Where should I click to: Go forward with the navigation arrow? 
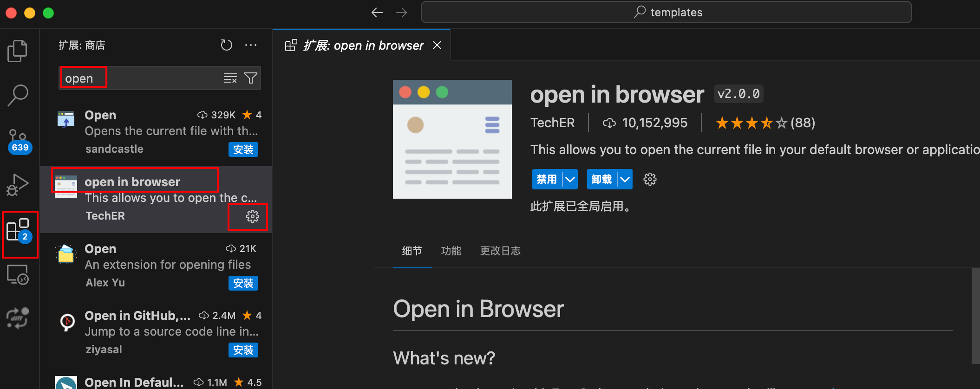(x=401, y=13)
